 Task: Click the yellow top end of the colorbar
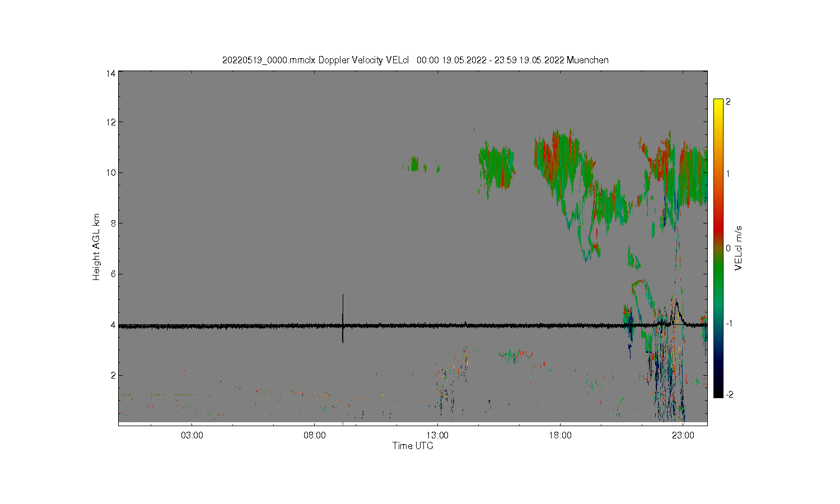coord(718,104)
